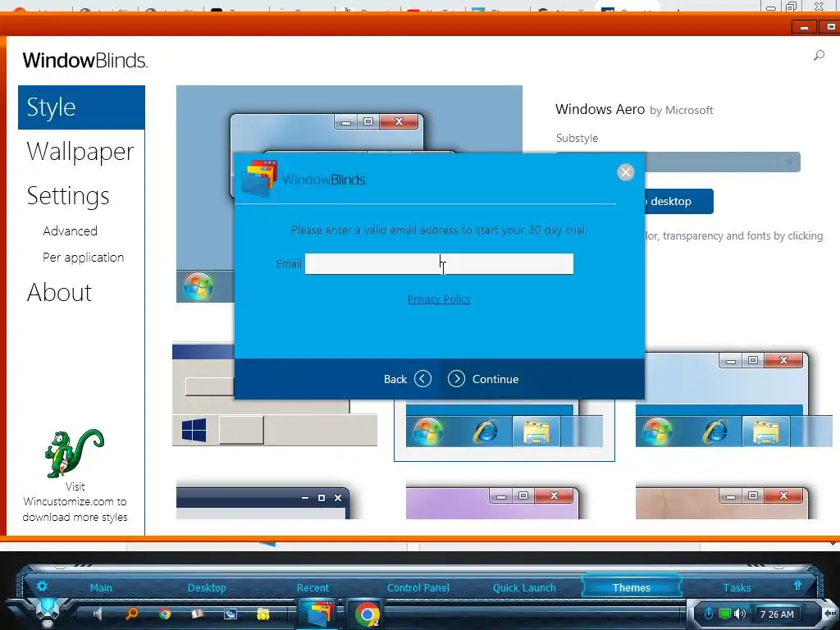
Task: Select the dark navy style thumbnail
Action: coord(262,503)
